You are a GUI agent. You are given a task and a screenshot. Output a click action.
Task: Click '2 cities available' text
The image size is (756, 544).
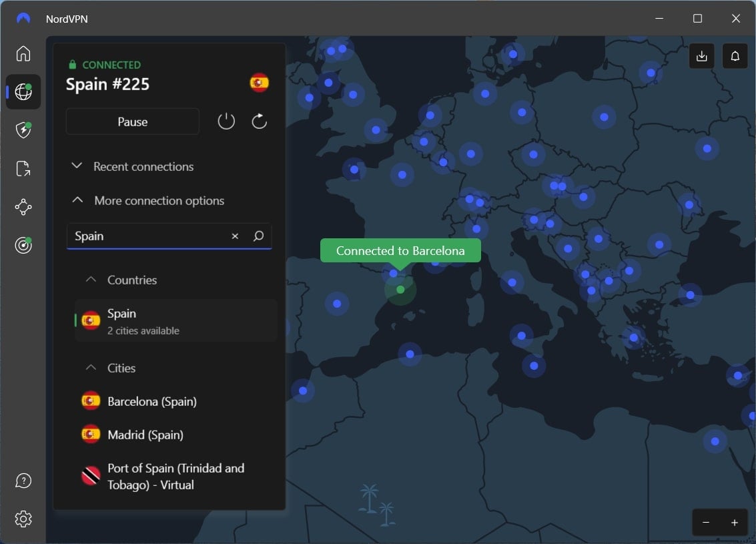143,331
